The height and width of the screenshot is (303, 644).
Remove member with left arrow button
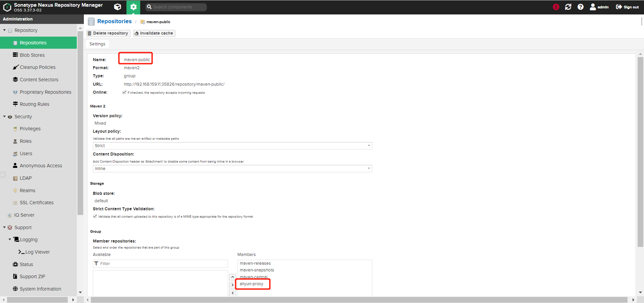point(232,293)
